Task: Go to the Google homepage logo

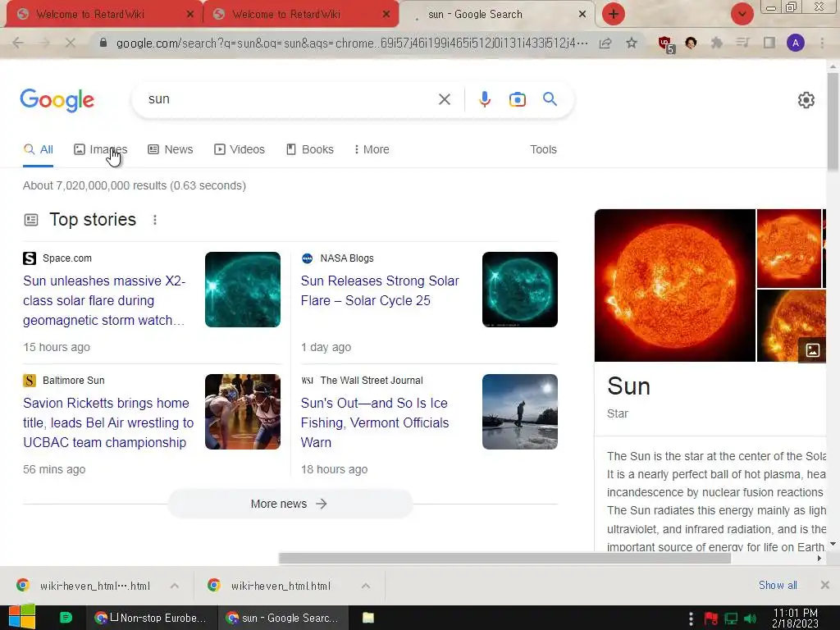Action: [x=57, y=100]
